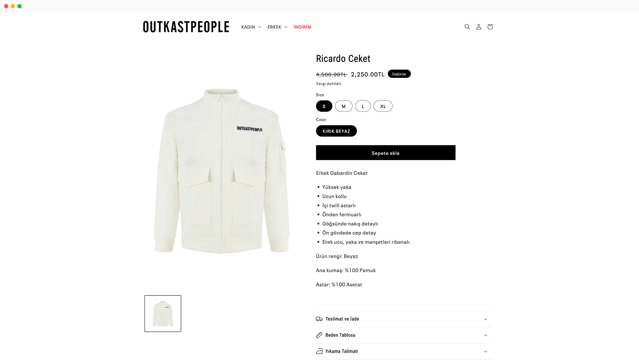Click the OUTKASTPEOPLE logo
Image resolution: width=639 pixels, height=364 pixels.
click(x=186, y=27)
